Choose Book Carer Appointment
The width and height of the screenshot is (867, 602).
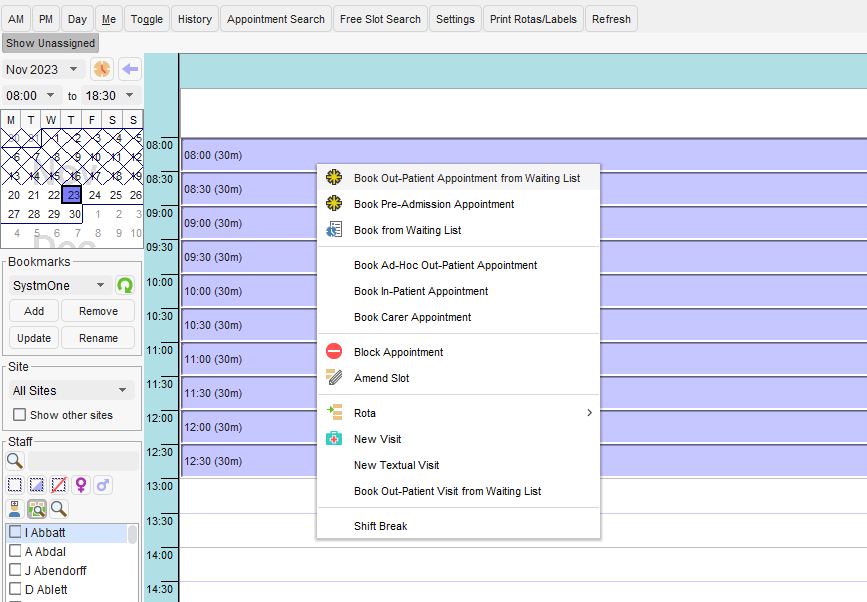coord(412,317)
